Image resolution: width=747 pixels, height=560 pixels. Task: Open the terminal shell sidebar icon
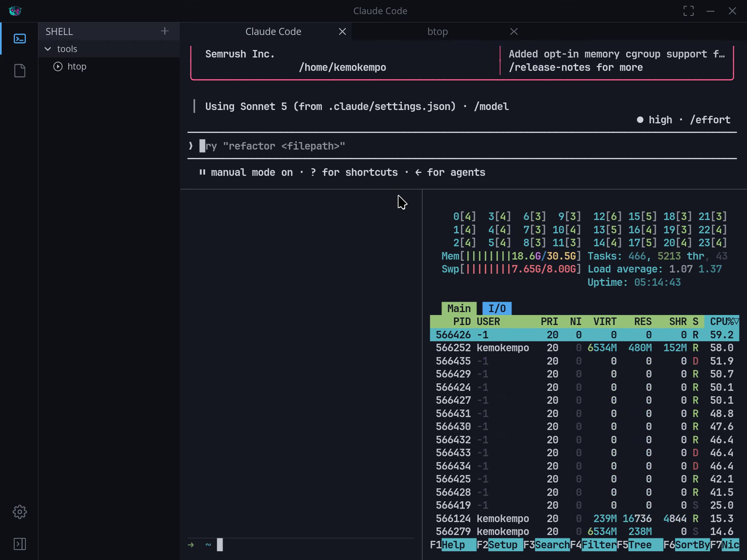click(20, 39)
